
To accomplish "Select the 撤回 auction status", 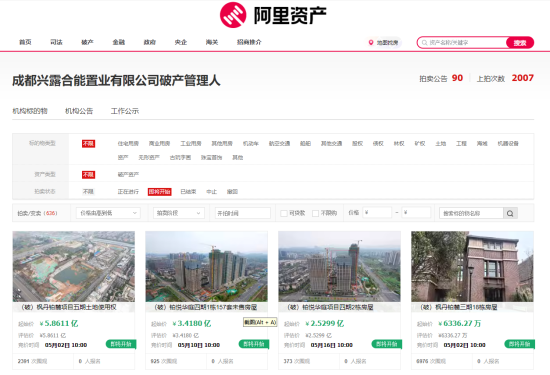I will click(x=232, y=192).
